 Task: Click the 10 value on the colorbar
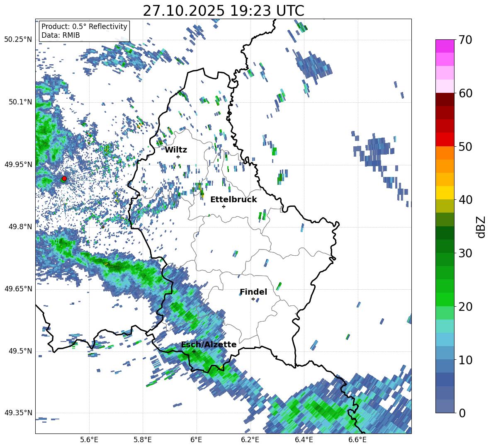[465, 360]
